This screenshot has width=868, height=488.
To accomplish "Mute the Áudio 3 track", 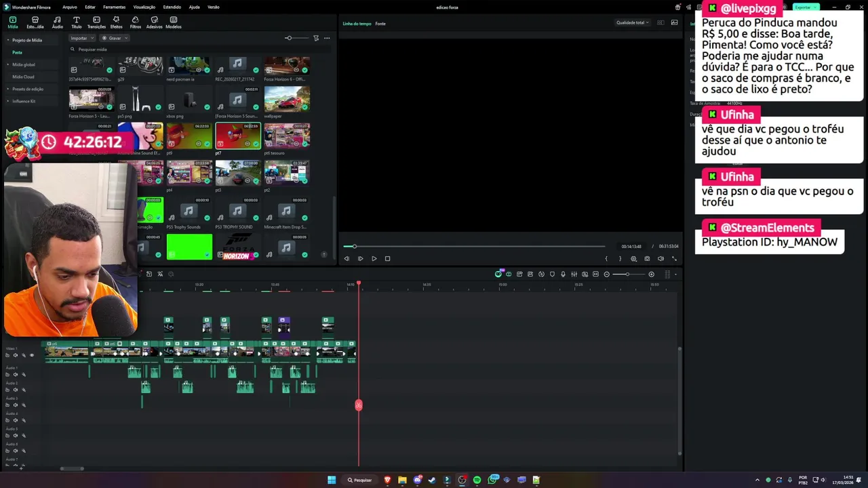I will pos(16,405).
